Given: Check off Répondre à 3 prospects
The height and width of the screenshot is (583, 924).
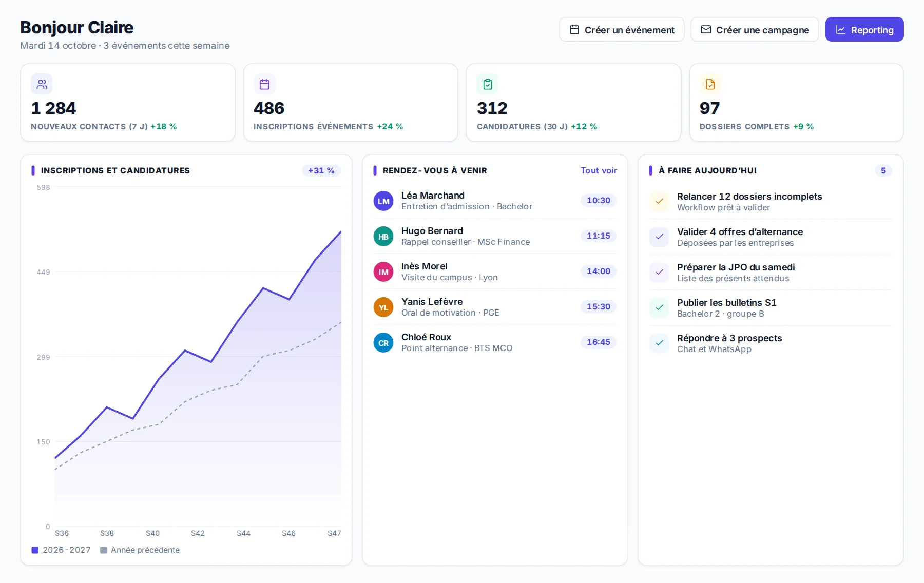Looking at the screenshot, I should tap(659, 343).
